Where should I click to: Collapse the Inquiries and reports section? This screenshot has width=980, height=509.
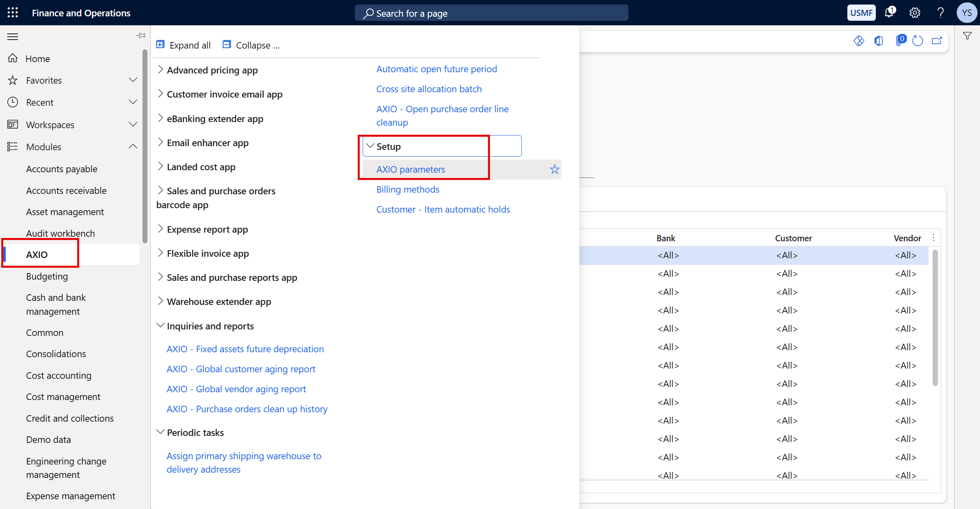(x=160, y=325)
